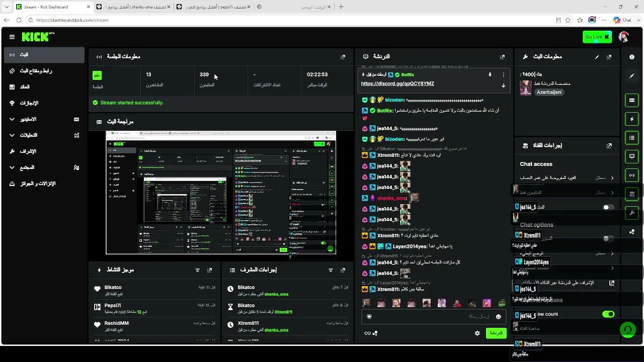This screenshot has height=362, width=644.
Task: Pop out the إجراءات المشرف moderator actions panel
Action: 343,270
